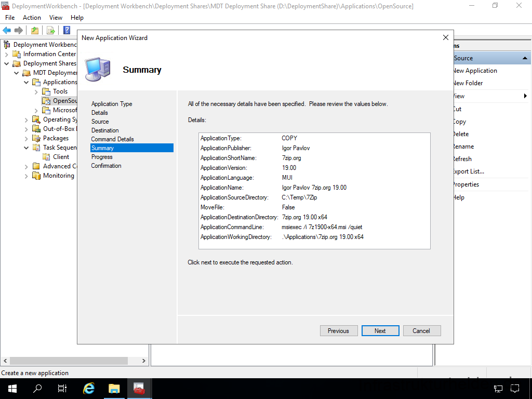Click the Applications node icon

pyautogui.click(x=36, y=82)
